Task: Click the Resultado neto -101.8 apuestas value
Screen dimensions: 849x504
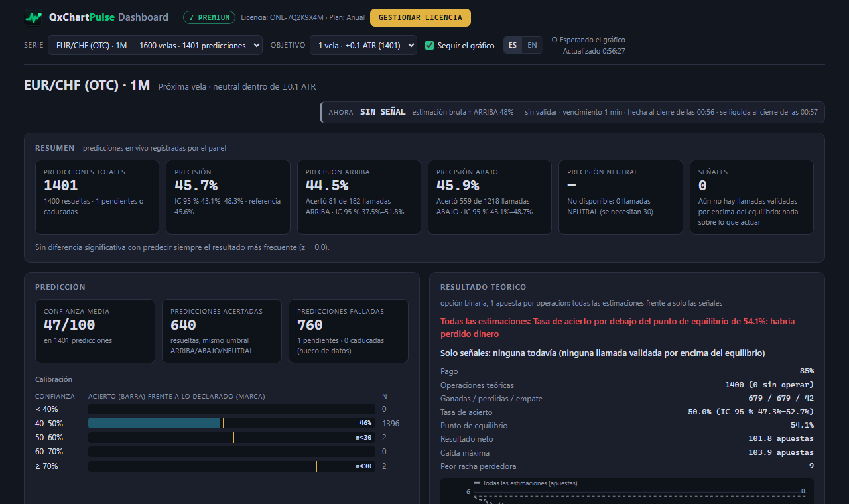Action: 779,439
